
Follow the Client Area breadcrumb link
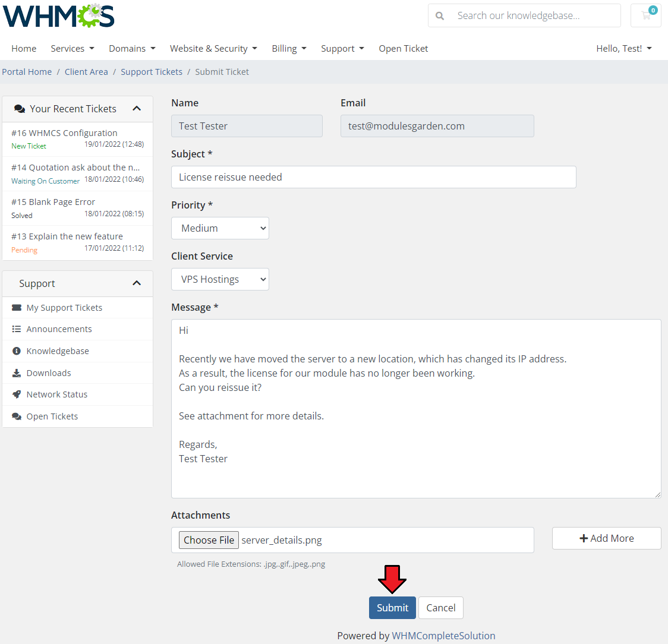point(86,71)
